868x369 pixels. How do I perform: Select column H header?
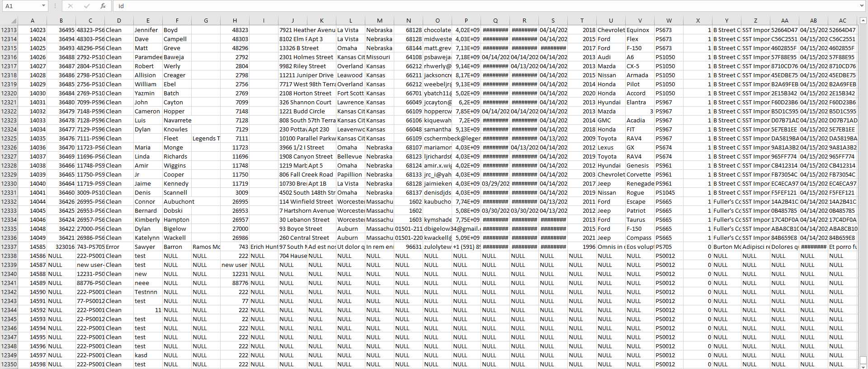pos(235,20)
